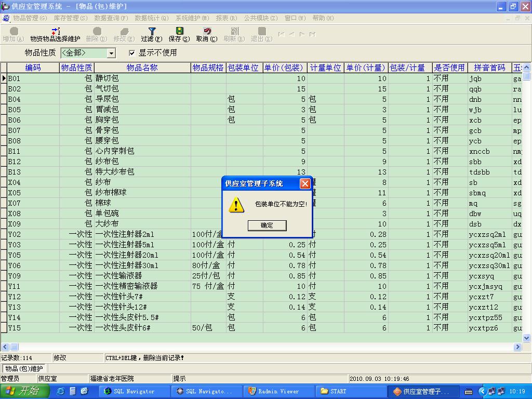
Task: Click the 是否使用 column header
Action: pyautogui.click(x=449, y=68)
